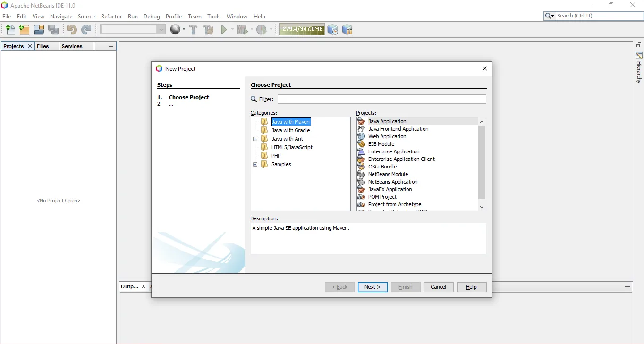Select the PHP category
The width and height of the screenshot is (644, 344).
[276, 156]
